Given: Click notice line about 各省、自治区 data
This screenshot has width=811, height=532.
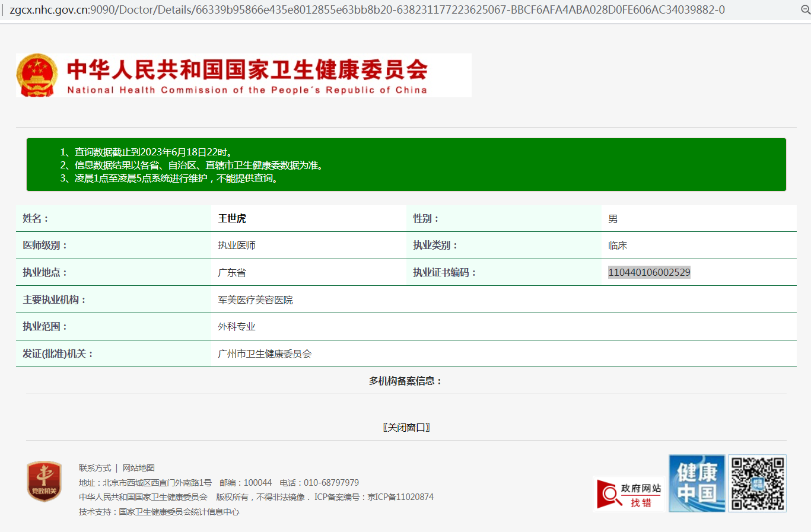Looking at the screenshot, I should pyautogui.click(x=193, y=165).
